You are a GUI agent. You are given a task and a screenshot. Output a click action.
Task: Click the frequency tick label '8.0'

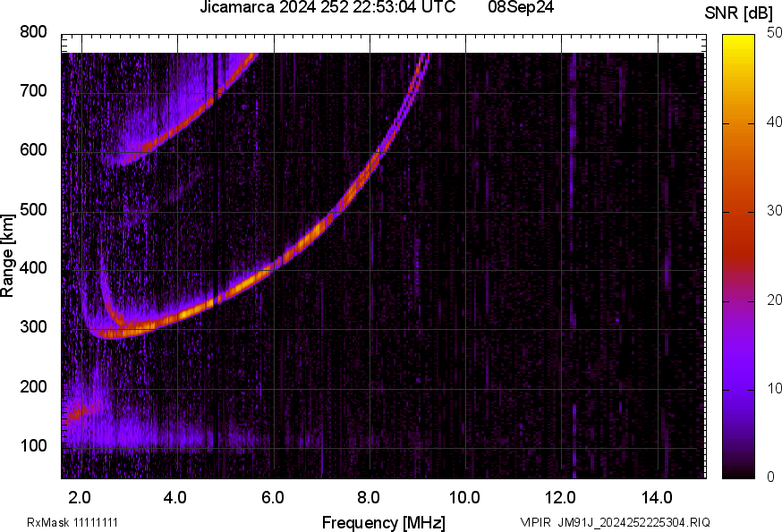pos(369,497)
